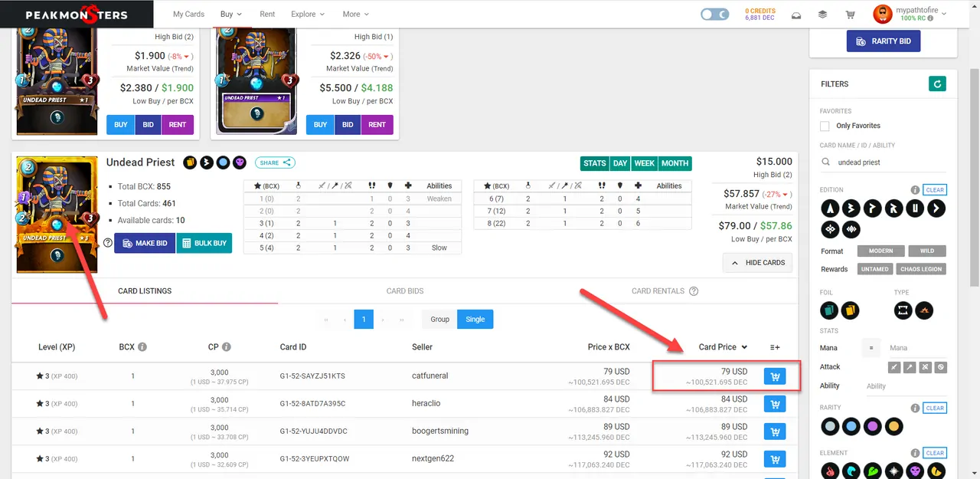This screenshot has width=980, height=479.
Task: Click the help question mark beside Make Bid
Action: (107, 243)
